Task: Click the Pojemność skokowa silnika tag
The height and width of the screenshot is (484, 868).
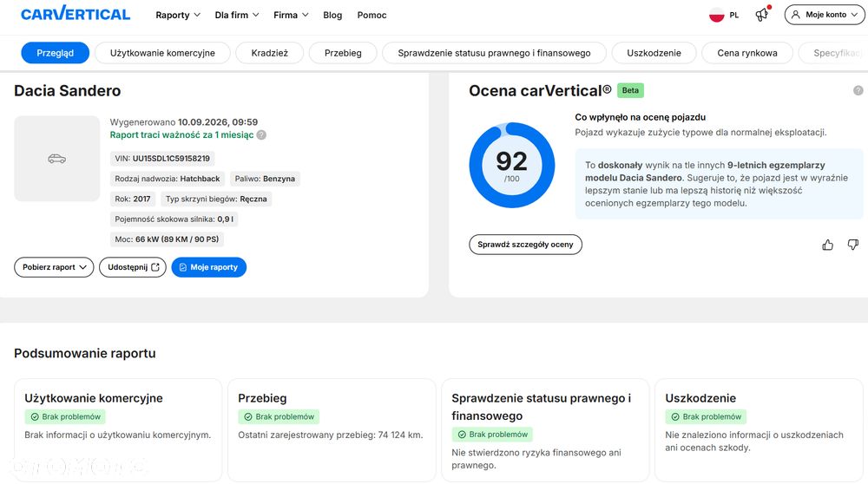Action: point(174,219)
